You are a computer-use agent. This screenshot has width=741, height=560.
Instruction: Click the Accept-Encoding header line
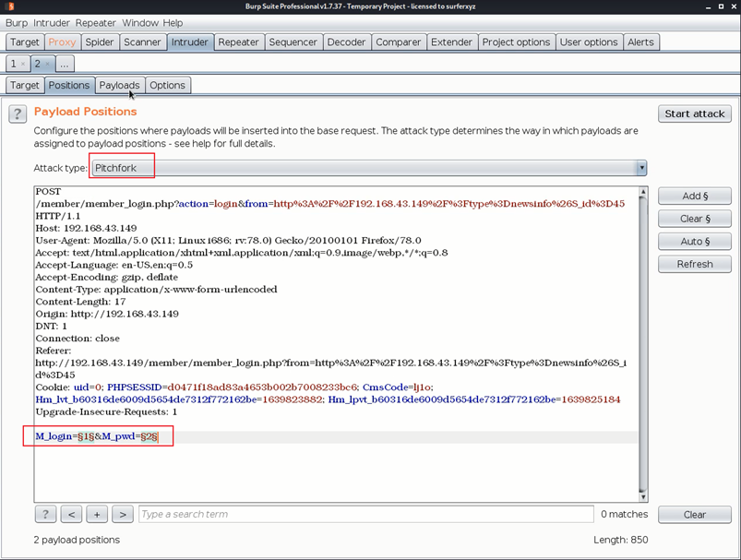pyautogui.click(x=107, y=277)
